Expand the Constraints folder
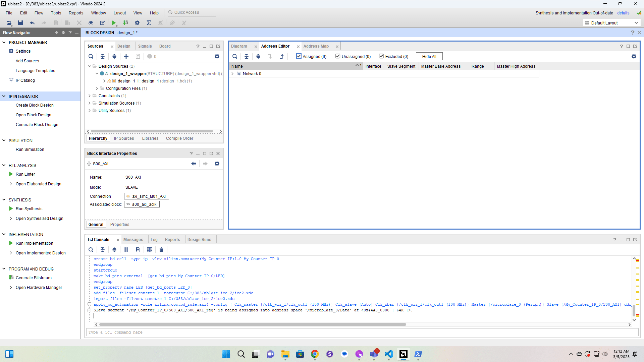Image resolution: width=644 pixels, height=362 pixels. 90,96
